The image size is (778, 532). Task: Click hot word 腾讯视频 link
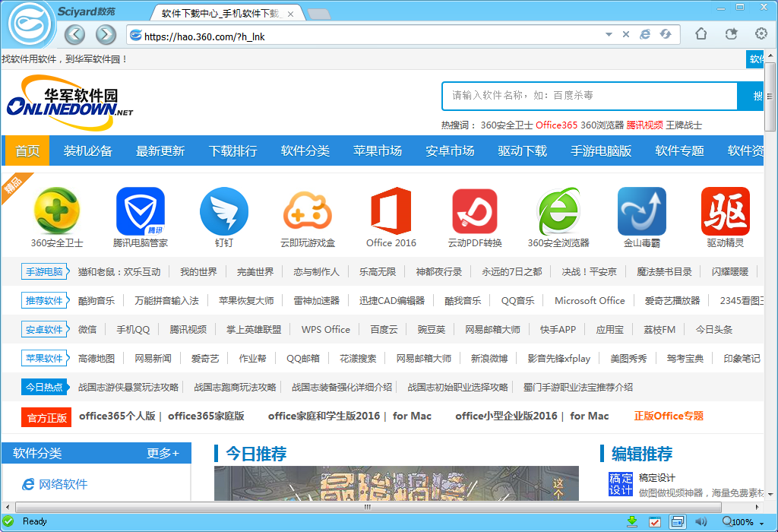point(644,125)
